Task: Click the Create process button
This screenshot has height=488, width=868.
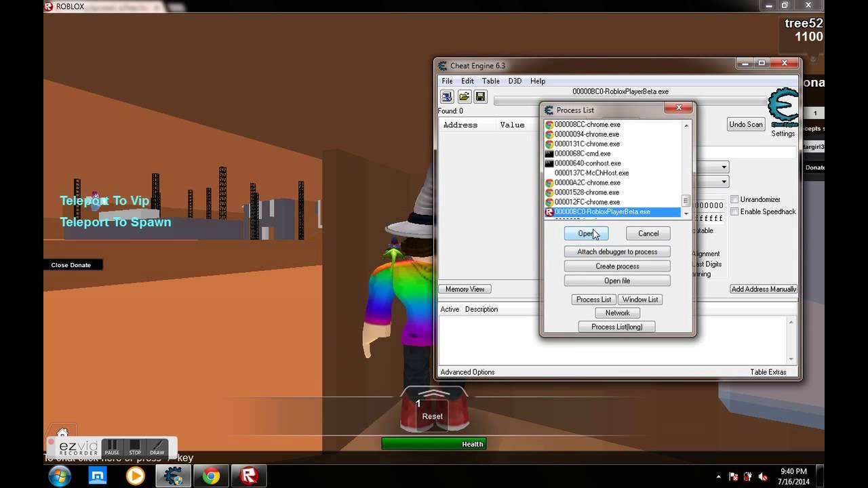Action: tap(617, 266)
